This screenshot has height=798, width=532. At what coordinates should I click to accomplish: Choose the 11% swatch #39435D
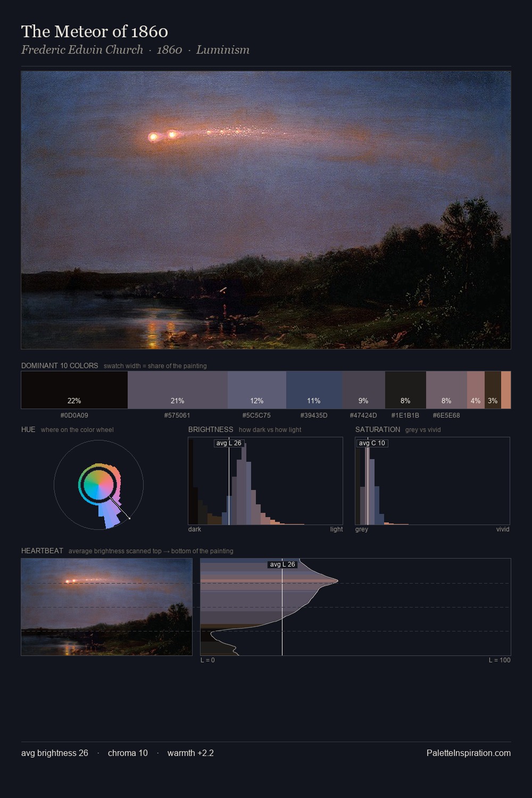tap(314, 390)
